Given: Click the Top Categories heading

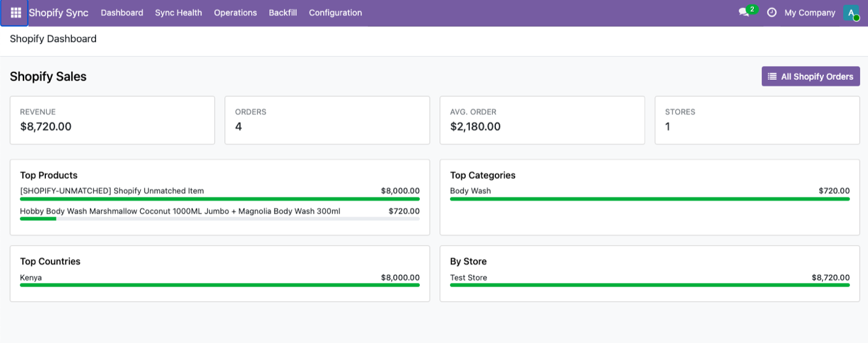Looking at the screenshot, I should pos(483,175).
